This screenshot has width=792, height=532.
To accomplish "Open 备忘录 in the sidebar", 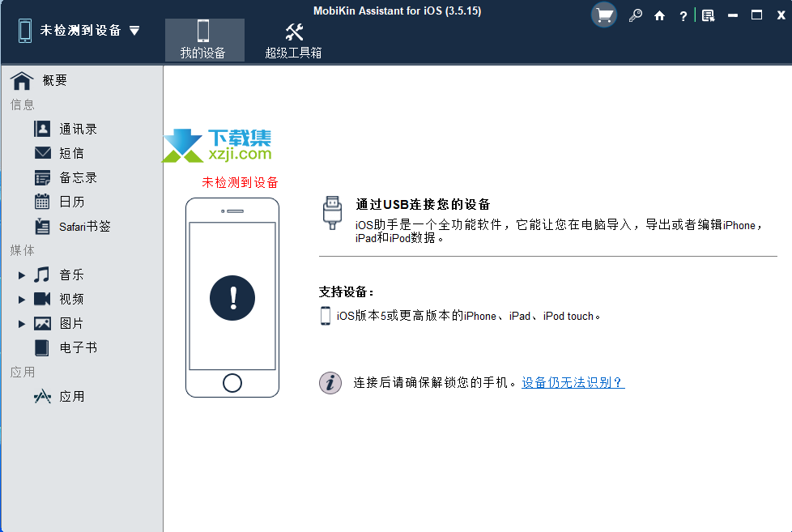I will (78, 178).
